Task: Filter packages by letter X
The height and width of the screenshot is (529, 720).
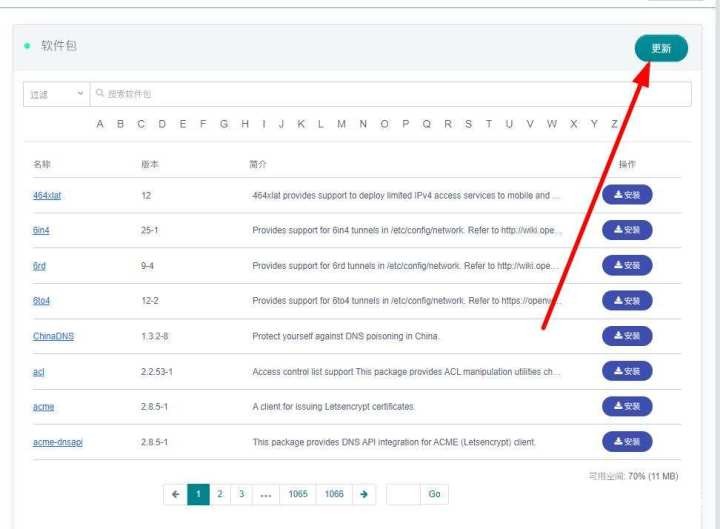Action: coord(574,124)
